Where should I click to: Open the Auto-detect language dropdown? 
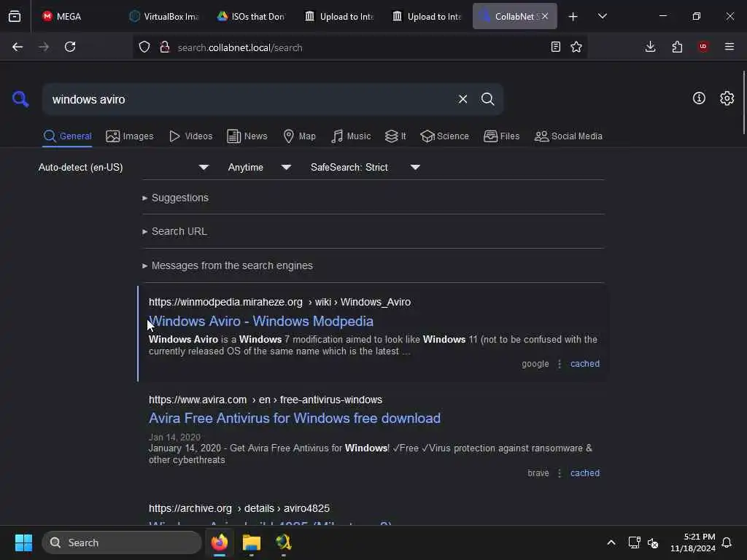pos(123,167)
